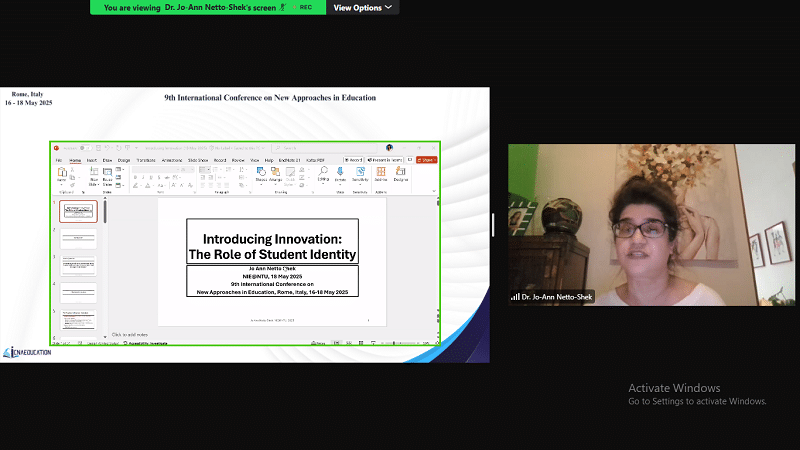Open the Share button dropdown

[427, 159]
